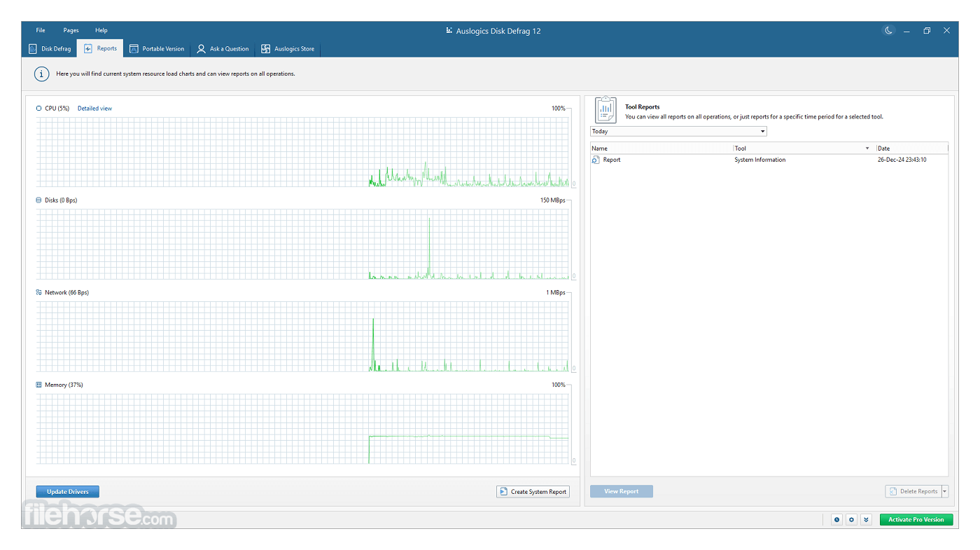
Task: Open the scheduler clock icon
Action: coord(836,520)
